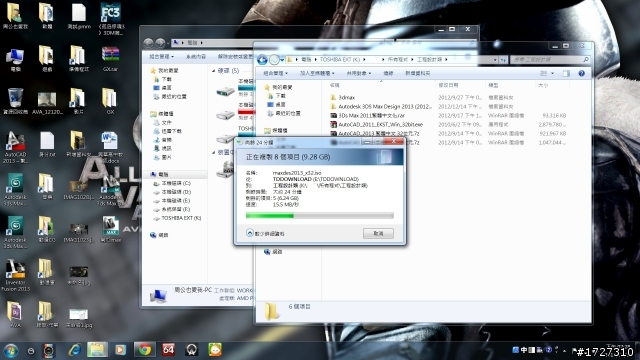Click the copy progress bar
The width and height of the screenshot is (640, 360).
pyautogui.click(x=320, y=216)
